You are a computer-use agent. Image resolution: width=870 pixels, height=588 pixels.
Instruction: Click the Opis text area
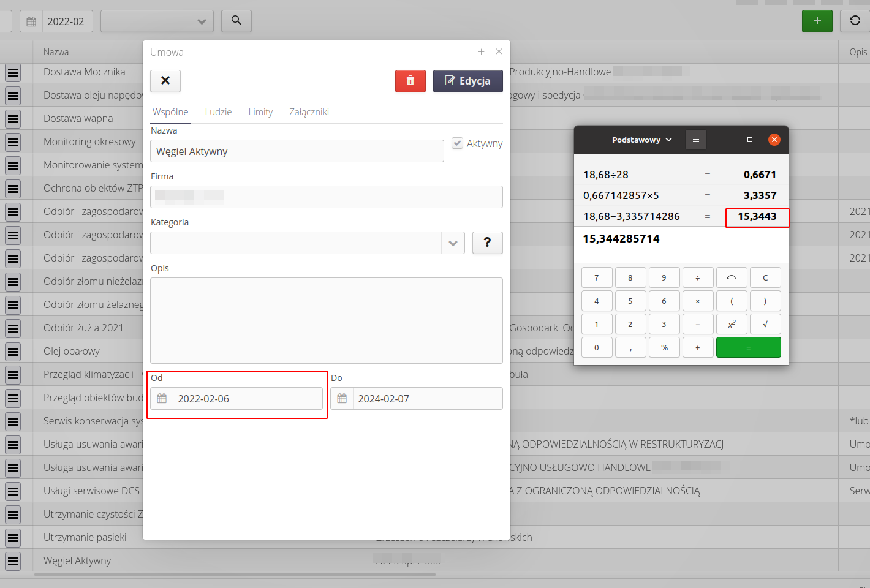coord(326,320)
